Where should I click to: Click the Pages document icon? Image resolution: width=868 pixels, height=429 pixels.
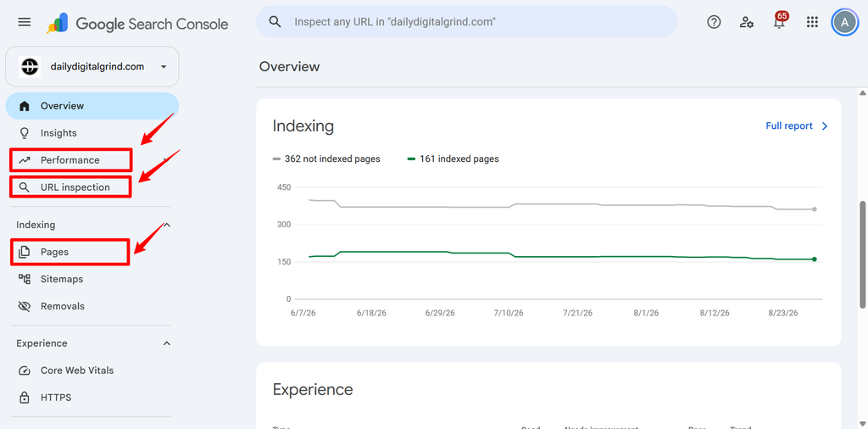(25, 252)
